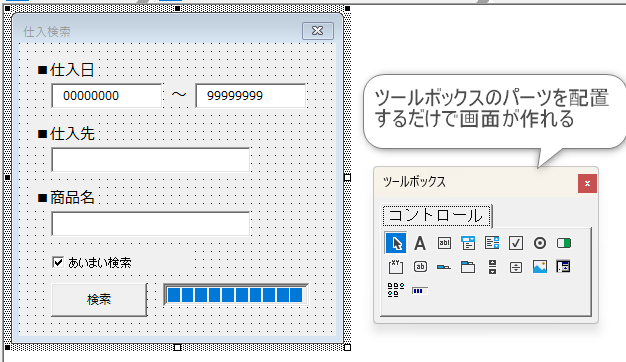This screenshot has height=362, width=626.
Task: Select the ■仕入日 label
Action: coord(66,70)
